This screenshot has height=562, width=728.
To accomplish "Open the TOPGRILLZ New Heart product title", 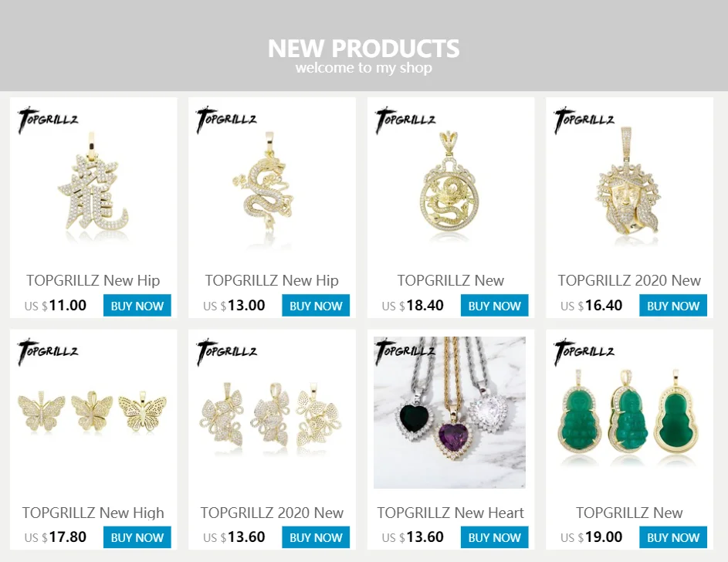I will click(450, 513).
